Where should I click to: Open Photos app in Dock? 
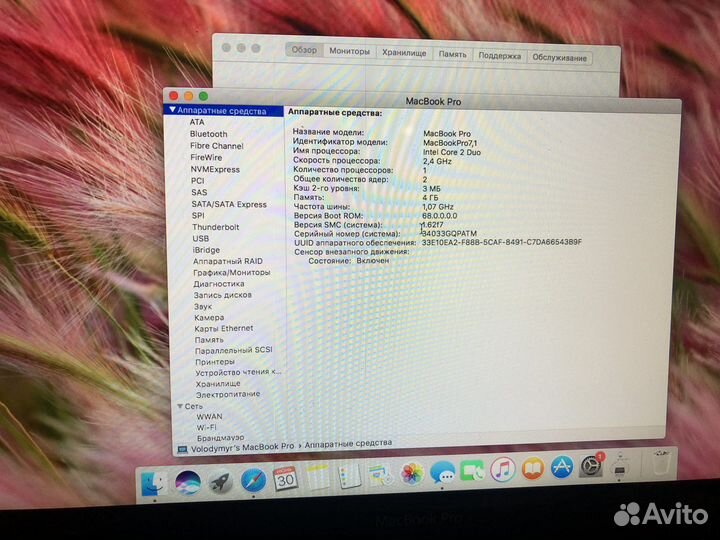(412, 473)
